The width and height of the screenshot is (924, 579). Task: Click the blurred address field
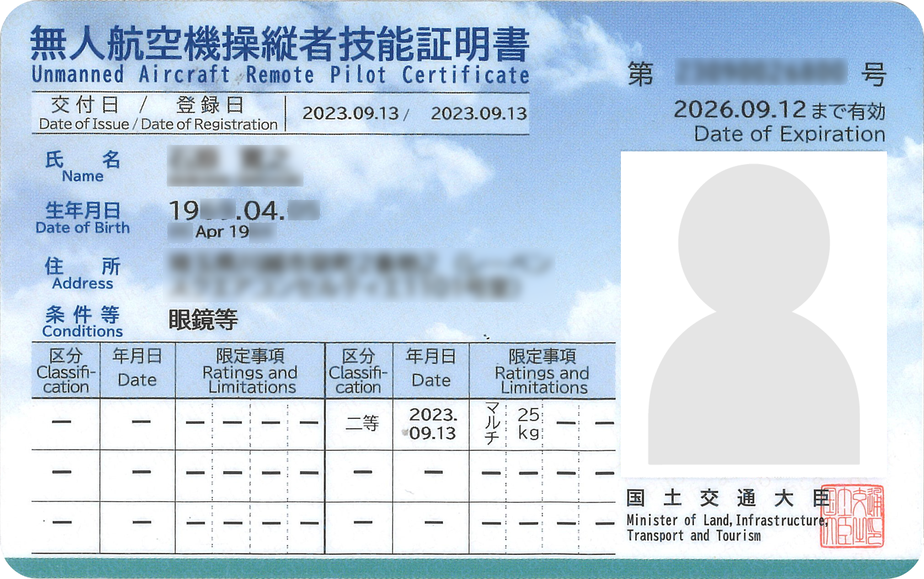pyautogui.click(x=359, y=275)
